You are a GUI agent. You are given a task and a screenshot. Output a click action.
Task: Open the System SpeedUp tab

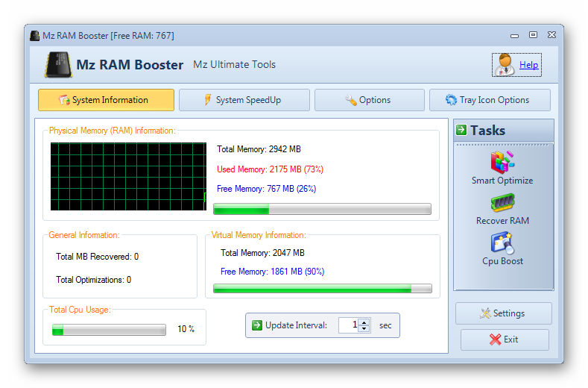244,100
